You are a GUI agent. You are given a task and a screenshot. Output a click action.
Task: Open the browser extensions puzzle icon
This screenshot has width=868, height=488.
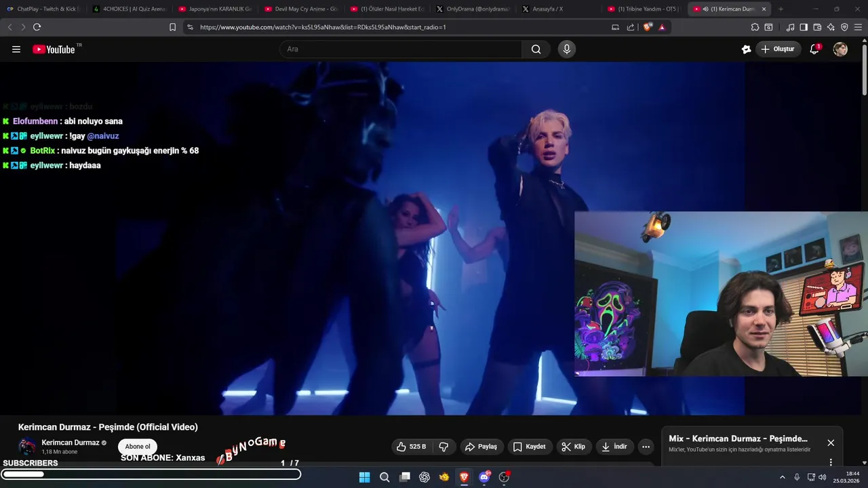click(x=755, y=27)
